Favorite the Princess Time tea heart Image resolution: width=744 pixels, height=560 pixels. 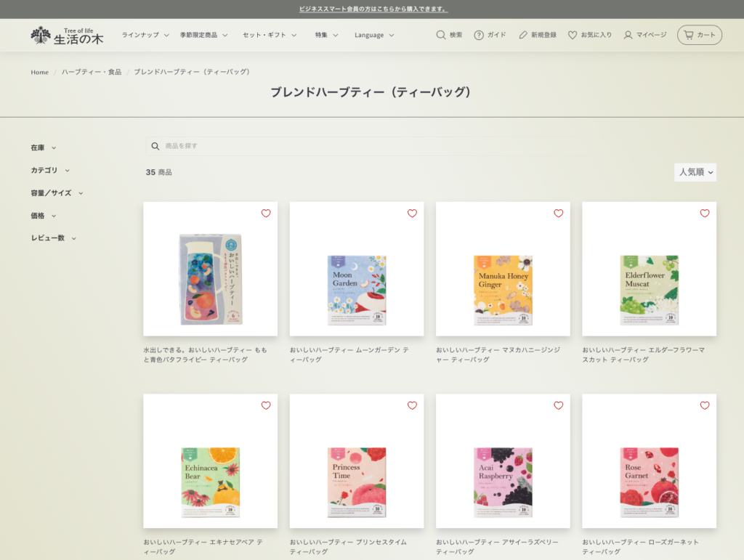click(x=412, y=405)
